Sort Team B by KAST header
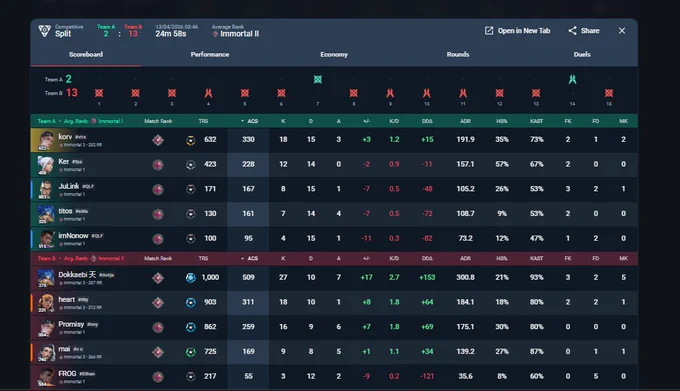The width and height of the screenshot is (680, 391). [536, 258]
